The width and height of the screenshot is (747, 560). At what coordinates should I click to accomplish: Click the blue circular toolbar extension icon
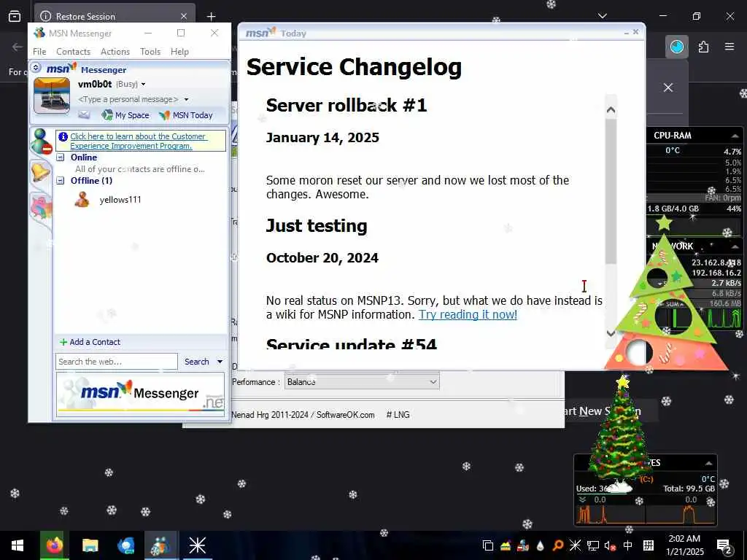(676, 47)
